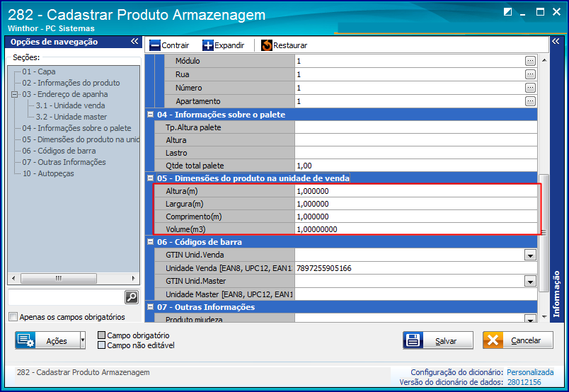Click the Tp.Altura palete value field
This screenshot has height=392, width=569.
click(x=416, y=127)
